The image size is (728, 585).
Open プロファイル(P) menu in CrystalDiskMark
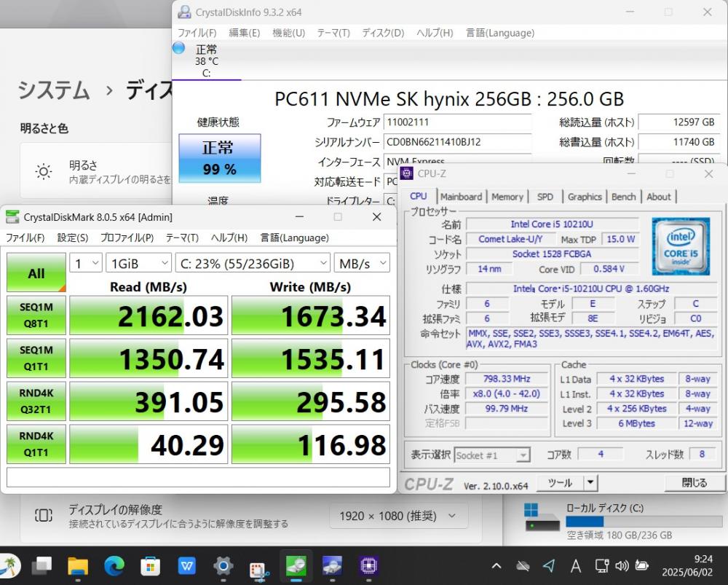(127, 238)
